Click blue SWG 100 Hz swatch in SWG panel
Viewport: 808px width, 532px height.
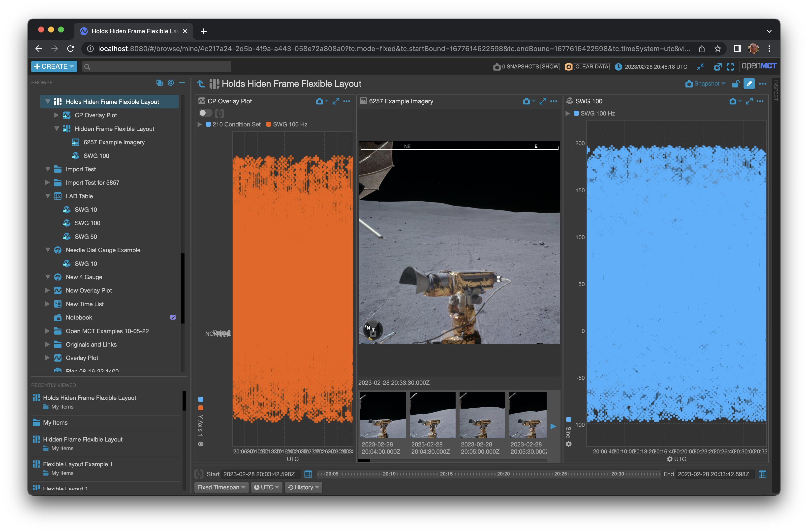click(576, 114)
